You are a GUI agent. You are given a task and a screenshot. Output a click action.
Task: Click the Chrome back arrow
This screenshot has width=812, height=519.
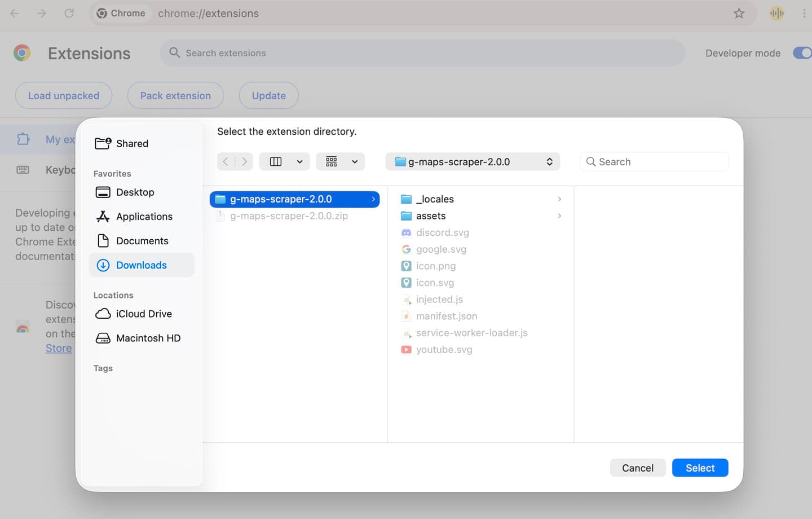15,13
